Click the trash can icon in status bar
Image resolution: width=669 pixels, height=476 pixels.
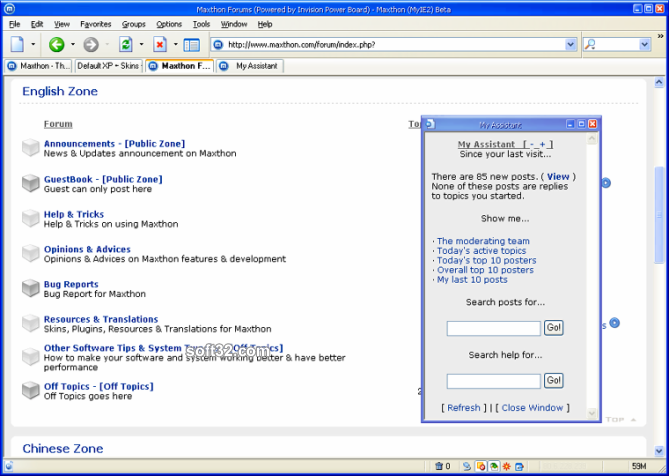click(439, 466)
